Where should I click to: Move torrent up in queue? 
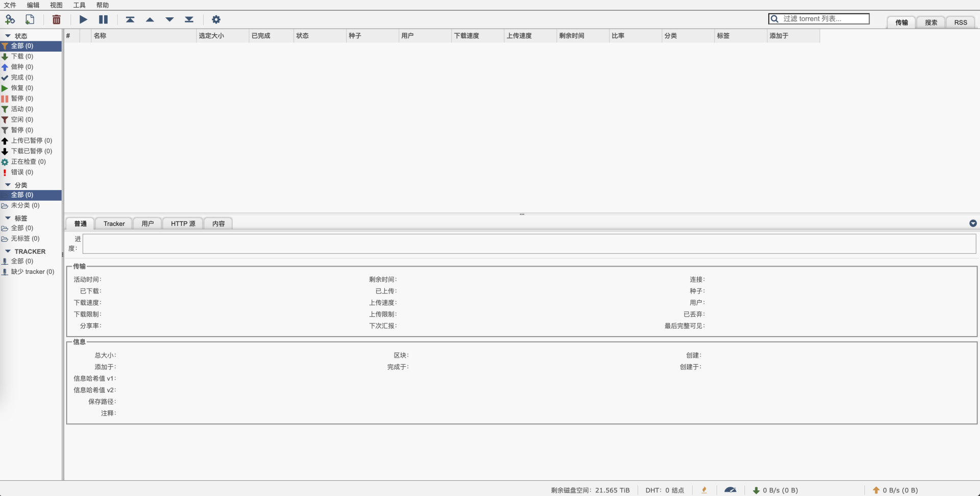(150, 19)
